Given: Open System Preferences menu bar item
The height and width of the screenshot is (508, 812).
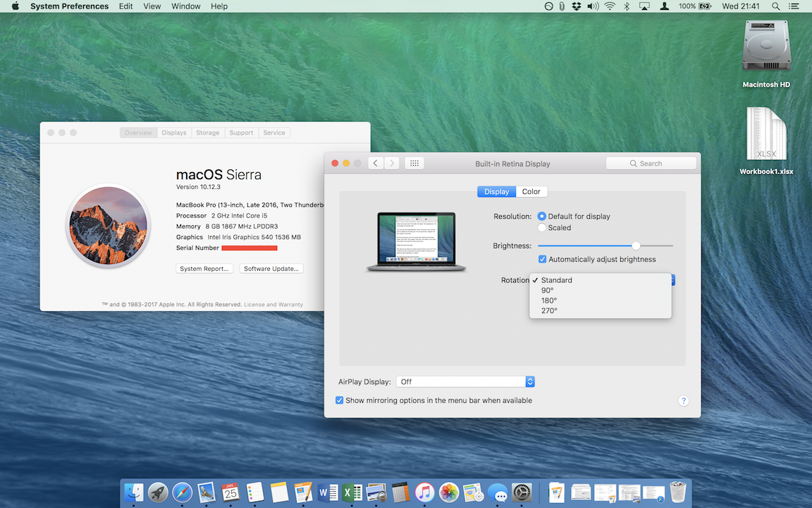Looking at the screenshot, I should point(69,6).
